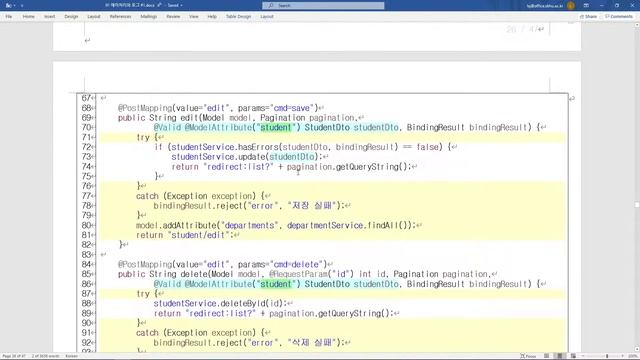Open the Saved status dropdown

pyautogui.click(x=175, y=5)
